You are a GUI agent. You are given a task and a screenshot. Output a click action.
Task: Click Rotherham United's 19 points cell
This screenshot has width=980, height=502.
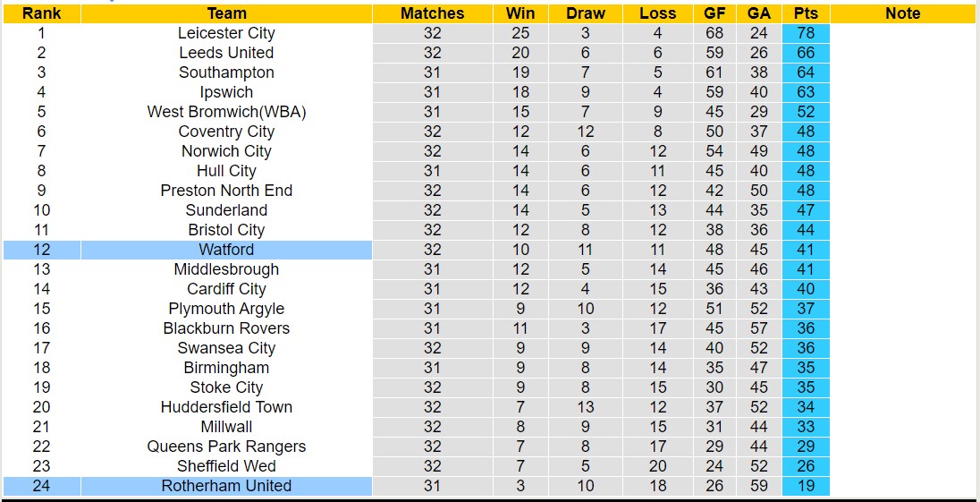coord(806,486)
